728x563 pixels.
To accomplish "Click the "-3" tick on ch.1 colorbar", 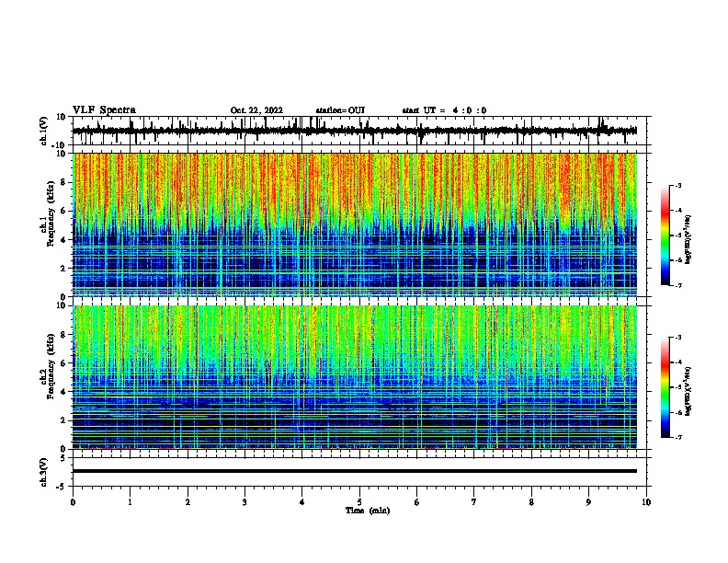I will point(678,185).
